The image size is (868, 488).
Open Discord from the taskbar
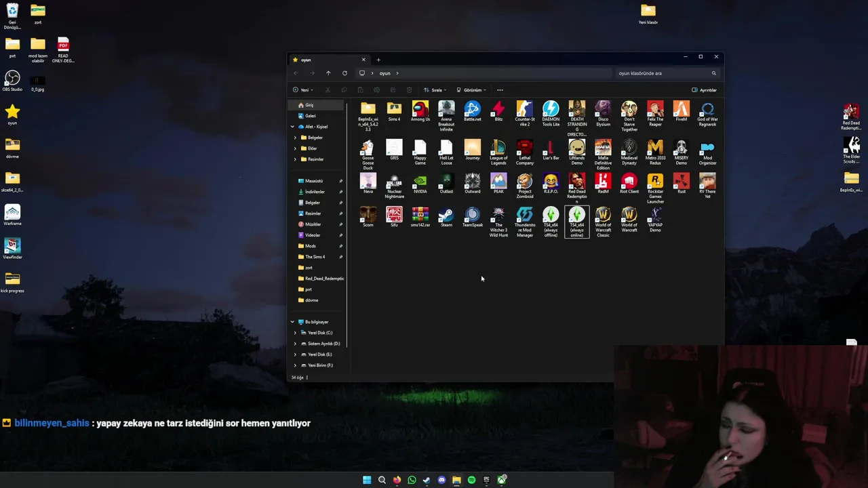[x=441, y=480]
